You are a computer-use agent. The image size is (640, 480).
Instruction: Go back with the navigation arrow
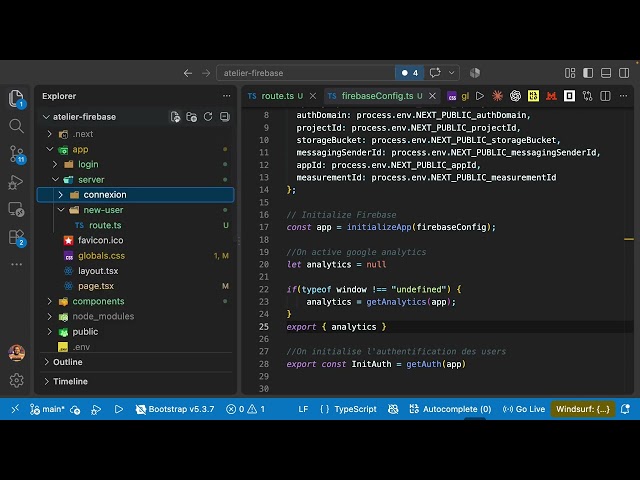click(188, 73)
